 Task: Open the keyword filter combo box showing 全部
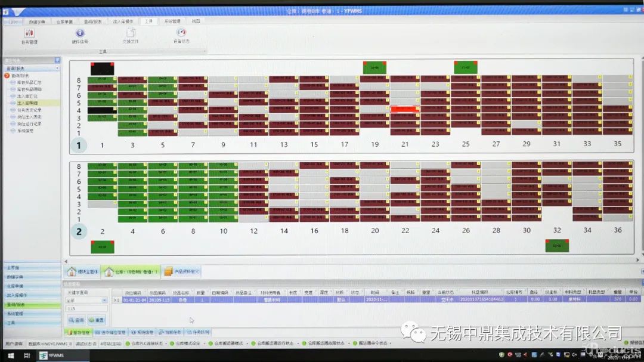(86, 301)
